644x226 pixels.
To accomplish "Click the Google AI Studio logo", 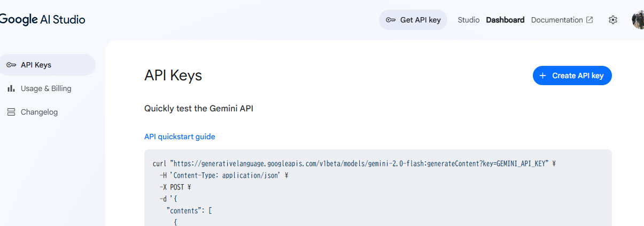I will tap(42, 20).
